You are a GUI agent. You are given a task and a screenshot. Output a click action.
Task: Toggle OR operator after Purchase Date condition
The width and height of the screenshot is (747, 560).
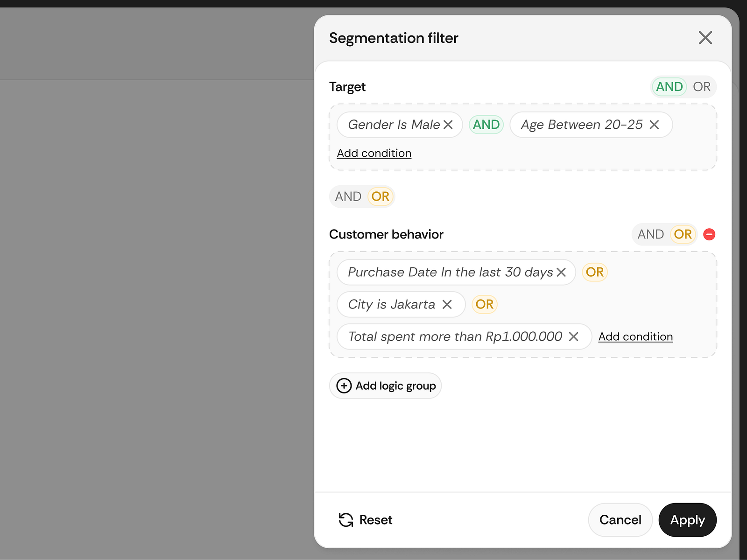click(595, 272)
